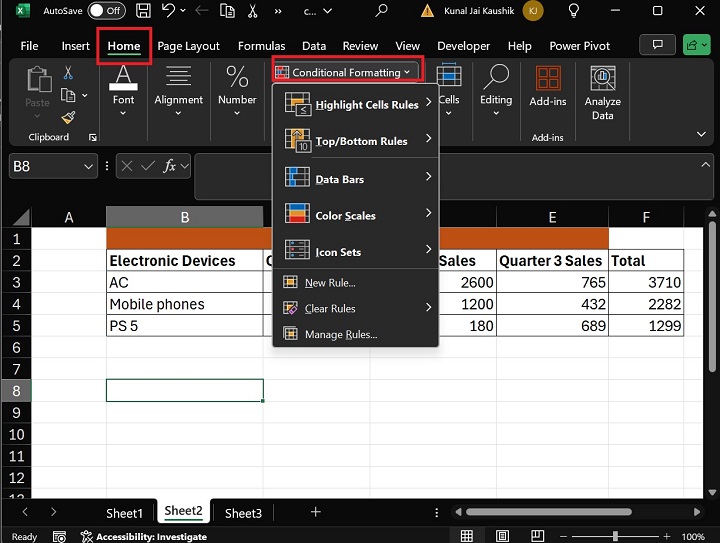Click the Format Painter brush icon

tap(68, 117)
